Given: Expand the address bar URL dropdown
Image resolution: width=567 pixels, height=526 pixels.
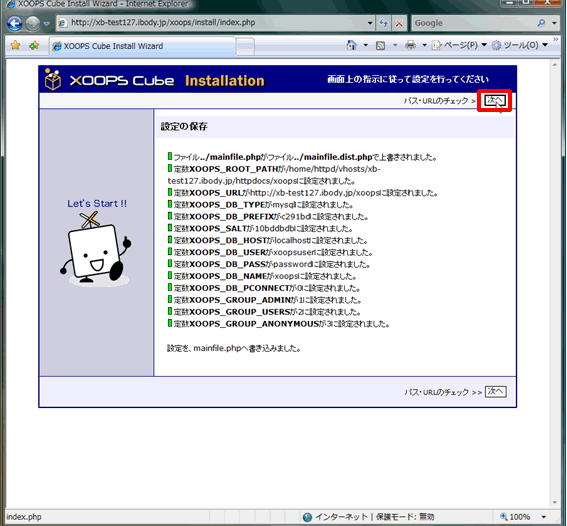Looking at the screenshot, I should coord(370,23).
